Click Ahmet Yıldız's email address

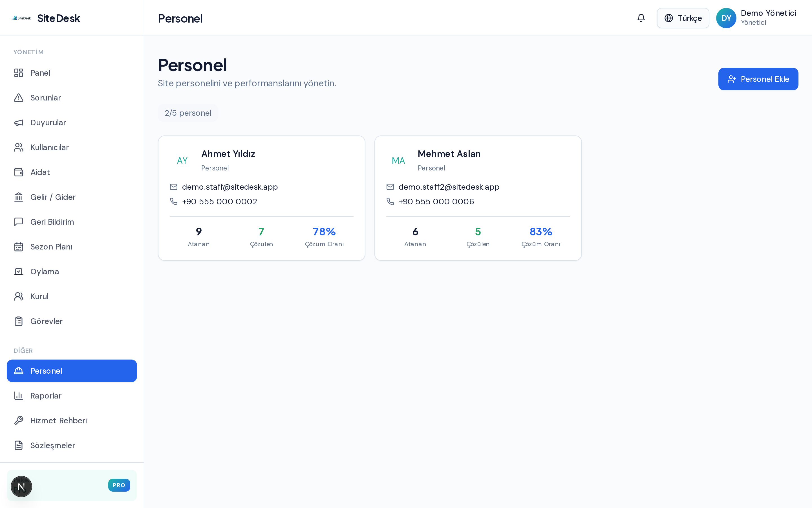230,187
